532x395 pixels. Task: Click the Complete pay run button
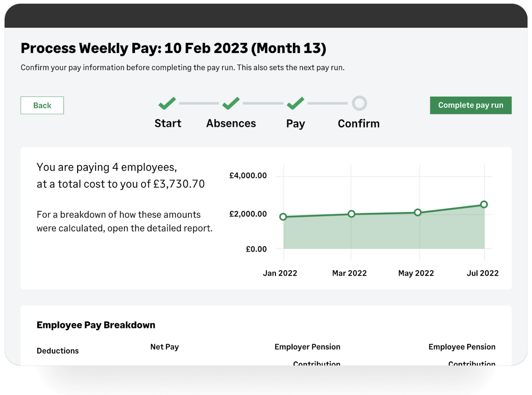click(470, 105)
